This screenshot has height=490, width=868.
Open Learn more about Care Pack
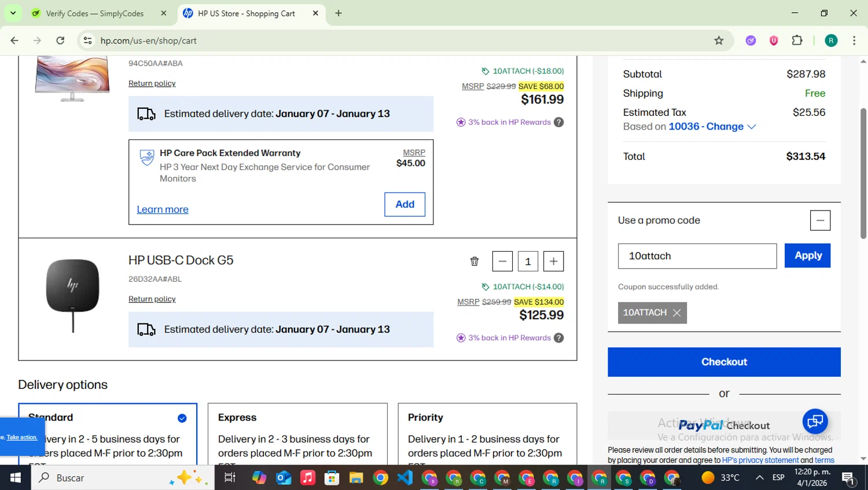[x=163, y=209]
